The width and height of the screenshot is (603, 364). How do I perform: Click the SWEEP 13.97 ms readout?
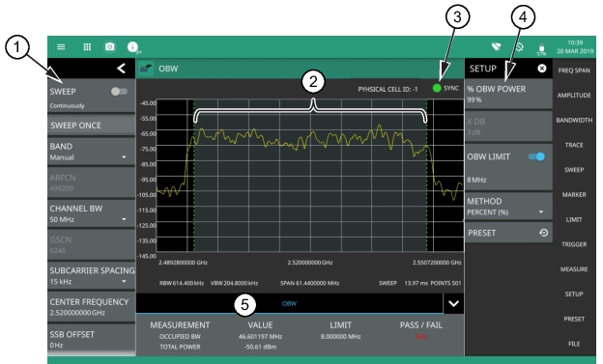click(403, 283)
